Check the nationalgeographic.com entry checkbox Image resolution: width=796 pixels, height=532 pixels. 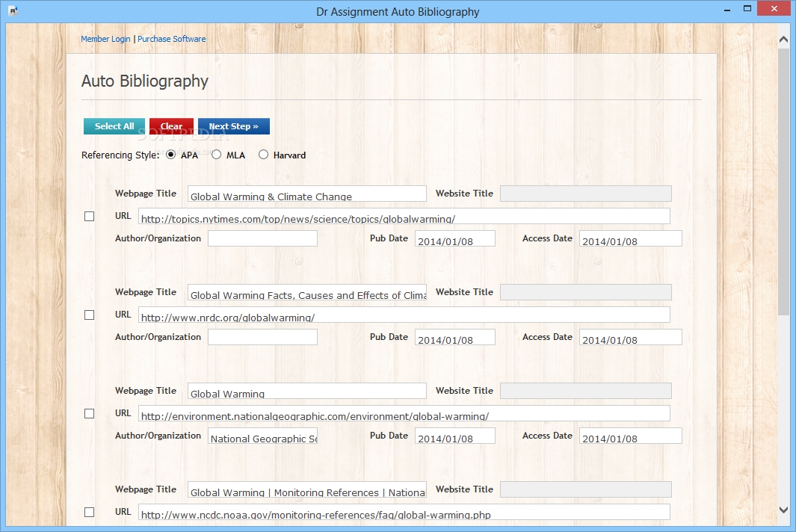[90, 414]
